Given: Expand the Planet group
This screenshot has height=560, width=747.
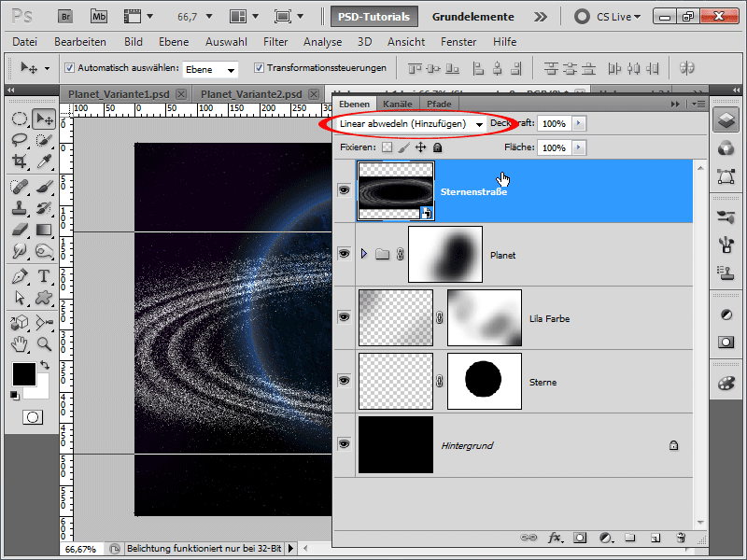Looking at the screenshot, I should tap(364, 254).
